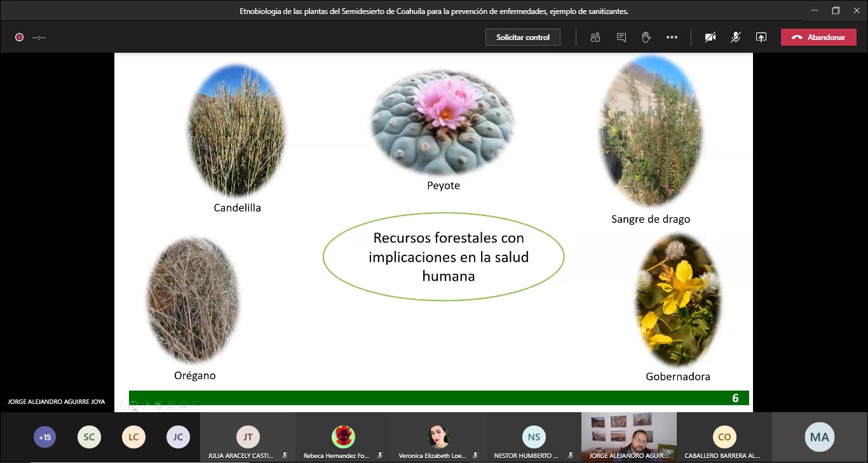Open the share content tray
This screenshot has height=463, width=868.
pyautogui.click(x=761, y=37)
